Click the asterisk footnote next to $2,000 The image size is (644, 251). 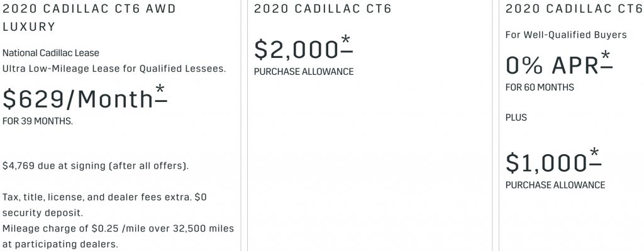point(347,45)
